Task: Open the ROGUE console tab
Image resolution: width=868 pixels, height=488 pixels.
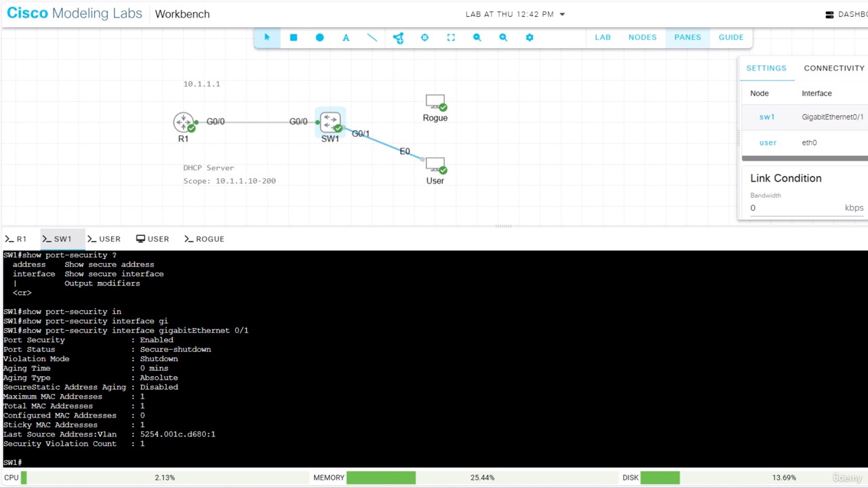Action: tap(203, 239)
